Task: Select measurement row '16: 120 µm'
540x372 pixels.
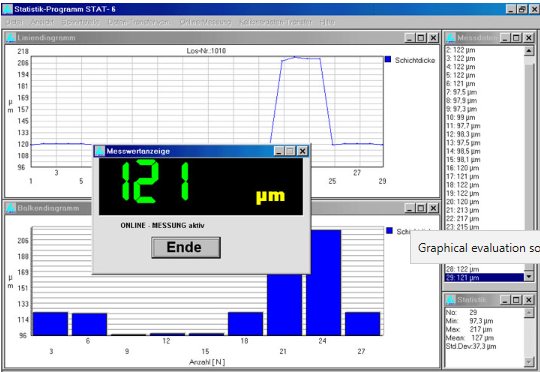Action: 485,168
